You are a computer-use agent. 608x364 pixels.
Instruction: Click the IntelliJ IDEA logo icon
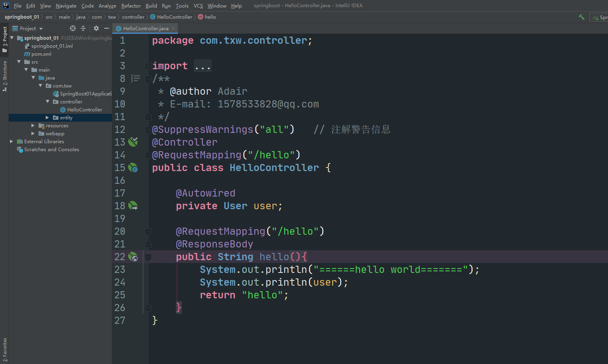6,6
